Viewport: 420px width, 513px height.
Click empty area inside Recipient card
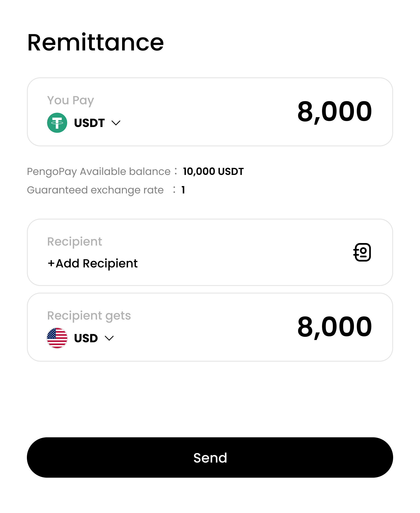pos(238,252)
